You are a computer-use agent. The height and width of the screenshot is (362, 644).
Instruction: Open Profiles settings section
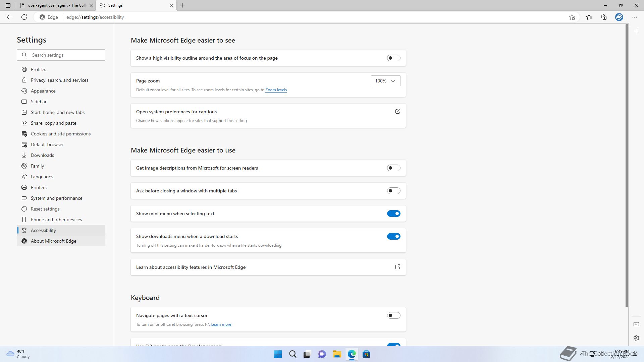[x=61, y=69]
